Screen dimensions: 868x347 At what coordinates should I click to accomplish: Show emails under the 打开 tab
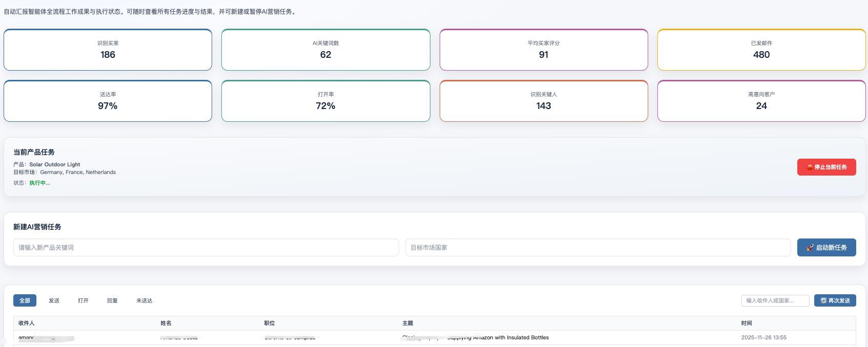coord(83,301)
